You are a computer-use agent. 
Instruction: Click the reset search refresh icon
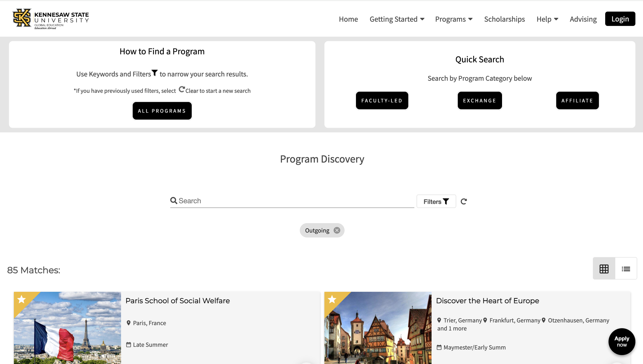[x=463, y=202]
